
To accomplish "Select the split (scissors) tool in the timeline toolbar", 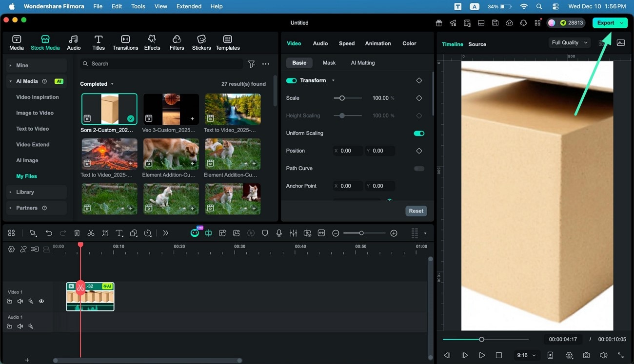I will pos(91,233).
